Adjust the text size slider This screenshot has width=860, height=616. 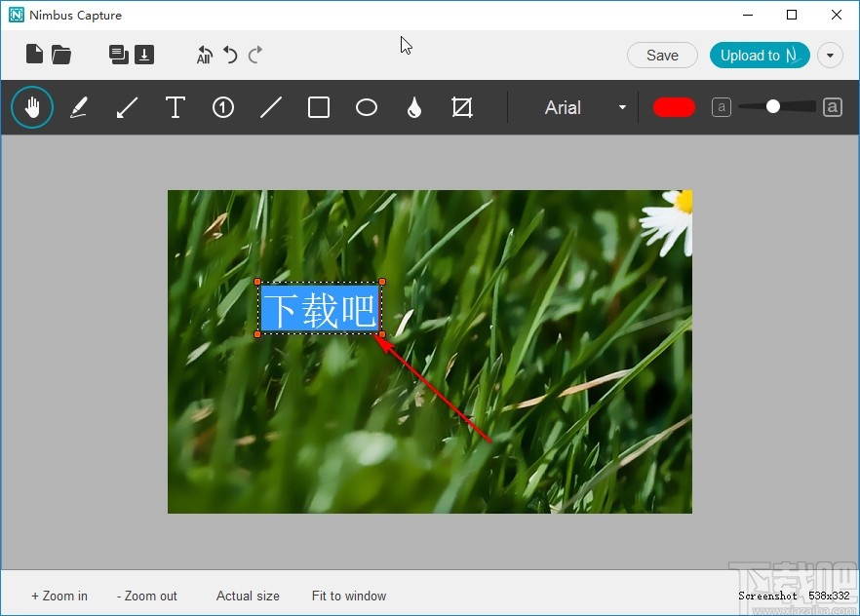[x=775, y=106]
